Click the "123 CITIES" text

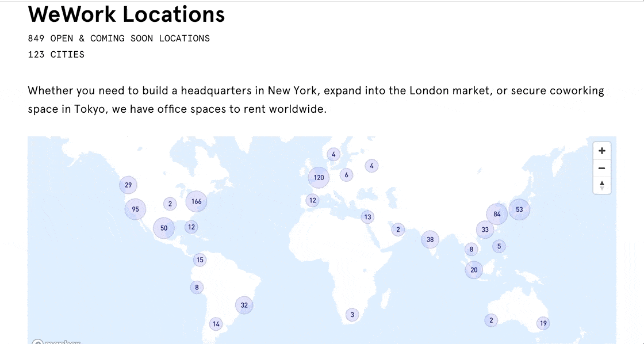point(56,54)
